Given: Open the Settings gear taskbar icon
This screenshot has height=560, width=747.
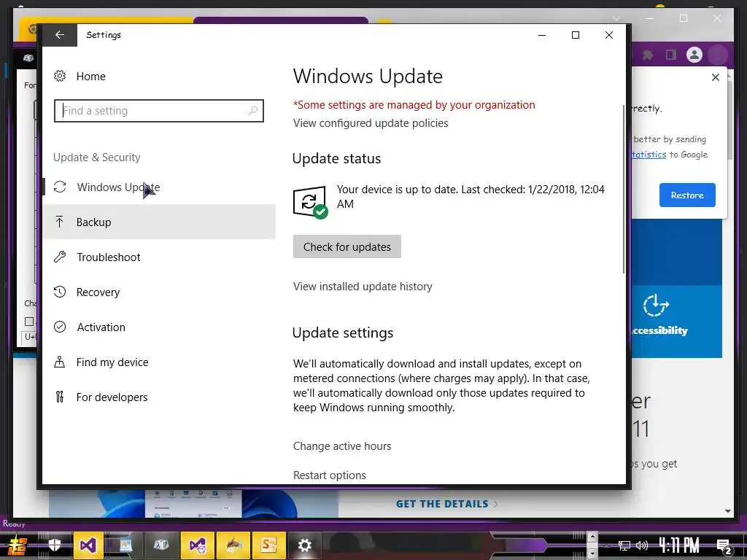Looking at the screenshot, I should [x=304, y=545].
